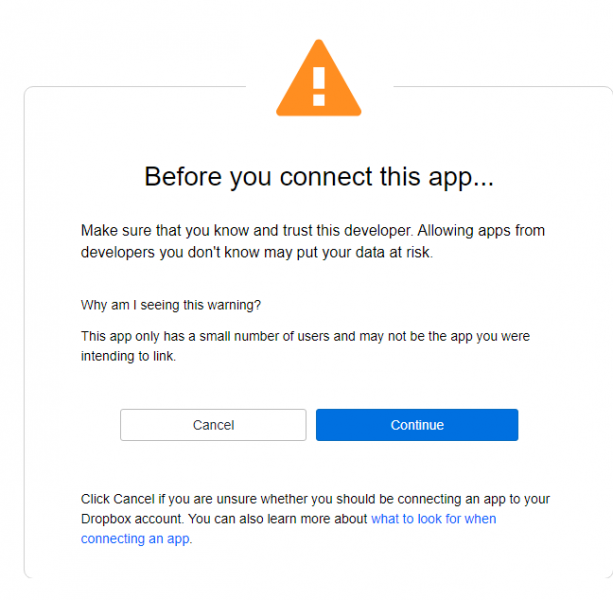Click the words "Dropbox account" in the footer

pos(131,519)
